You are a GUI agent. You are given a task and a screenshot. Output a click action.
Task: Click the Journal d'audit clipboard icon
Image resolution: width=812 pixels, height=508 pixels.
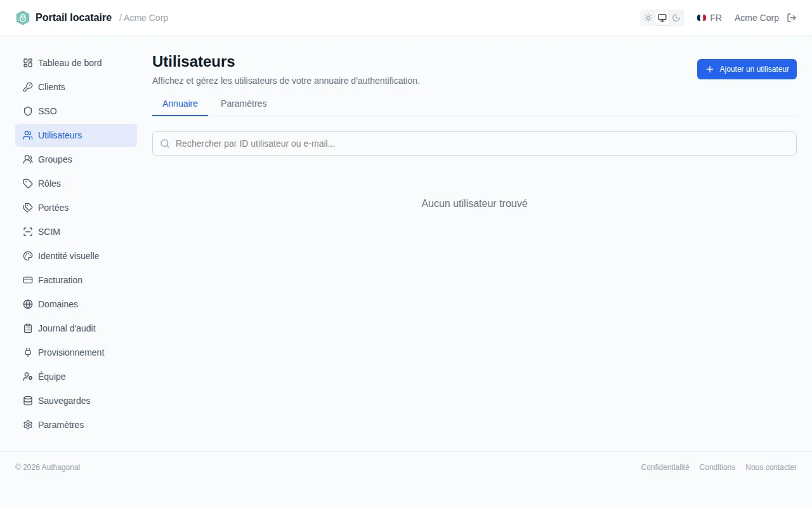tap(28, 328)
